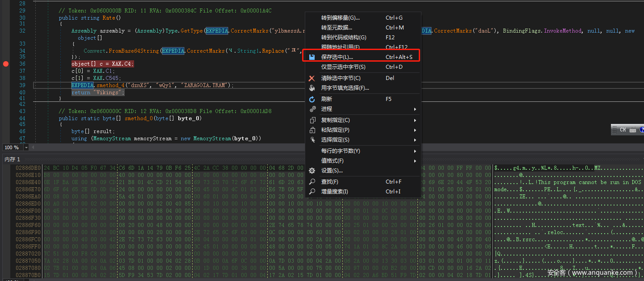The height and width of the screenshot is (281, 644).
Task: Choose 跟随地址引用(F) menu entry
Action: pyautogui.click(x=363, y=47)
